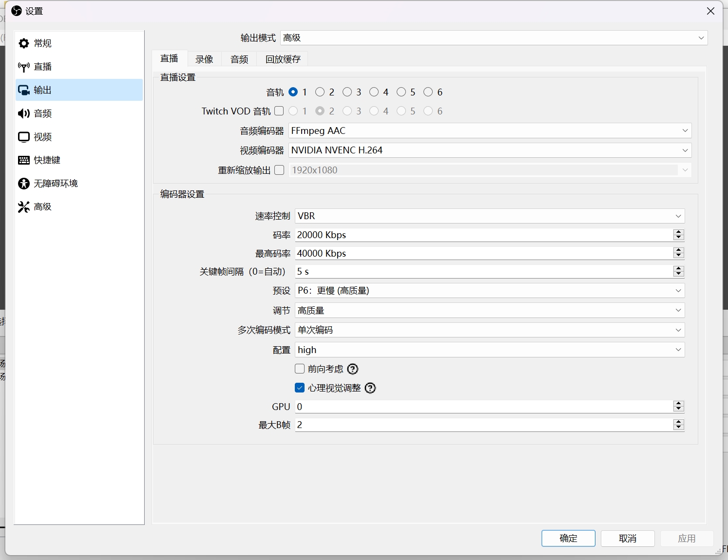The width and height of the screenshot is (728, 560).
Task: Expand the 视频编码器 NVIDIA NVENC H.264 dropdown
Action: tap(490, 150)
